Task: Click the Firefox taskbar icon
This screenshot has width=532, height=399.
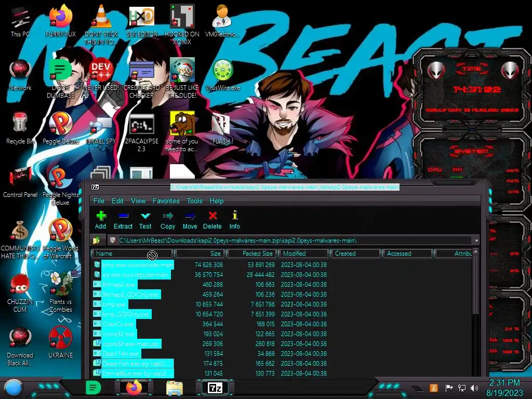Action: (134, 388)
